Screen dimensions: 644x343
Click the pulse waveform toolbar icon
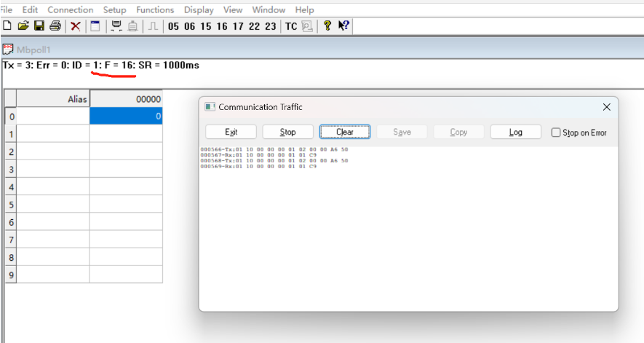pos(153,26)
